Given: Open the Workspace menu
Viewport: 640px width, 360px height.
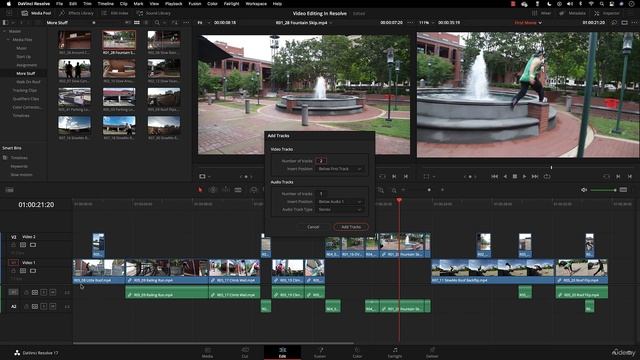Looking at the screenshot, I should (256, 4).
